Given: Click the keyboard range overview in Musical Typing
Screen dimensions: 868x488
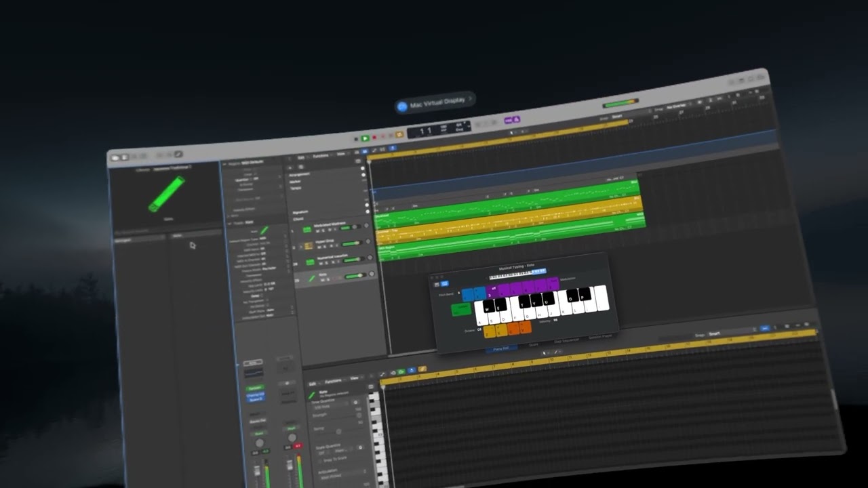Looking at the screenshot, I should (x=517, y=274).
